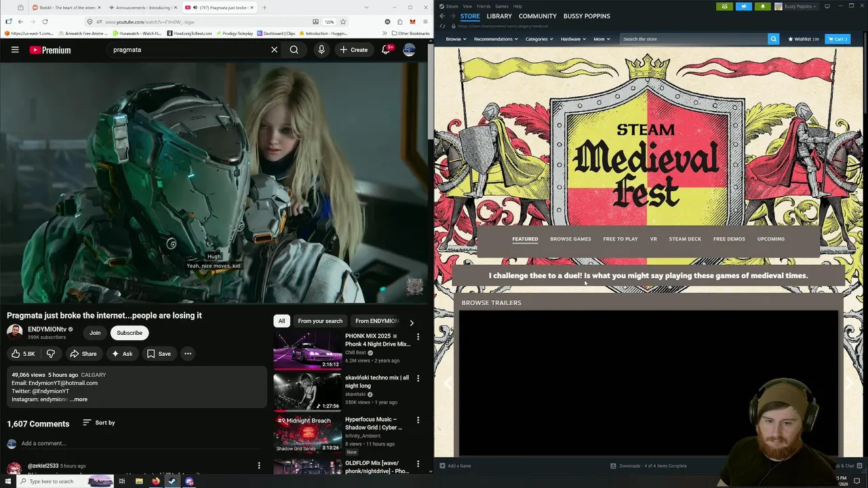Like the Pragmata video
Viewport: 868px width, 488px height.
[x=22, y=354]
